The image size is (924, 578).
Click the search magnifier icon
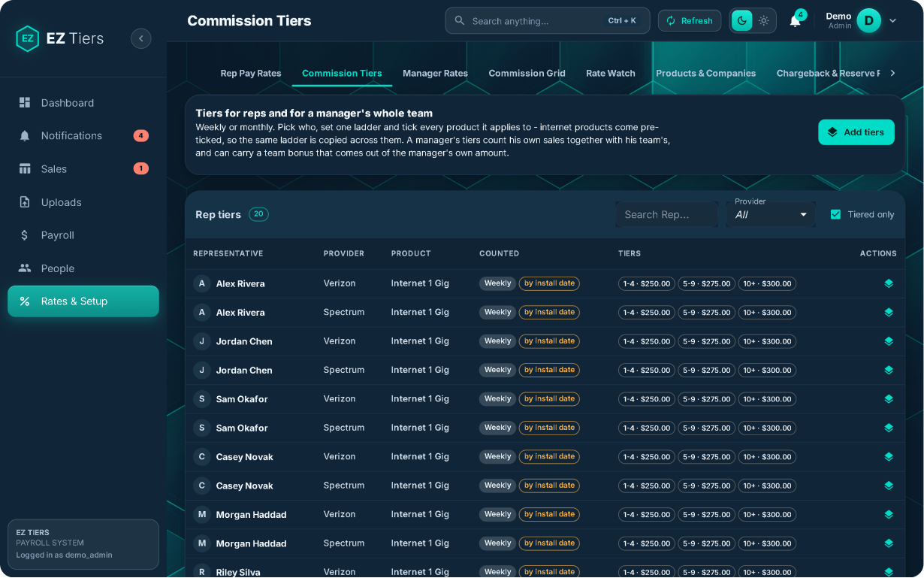click(x=460, y=21)
